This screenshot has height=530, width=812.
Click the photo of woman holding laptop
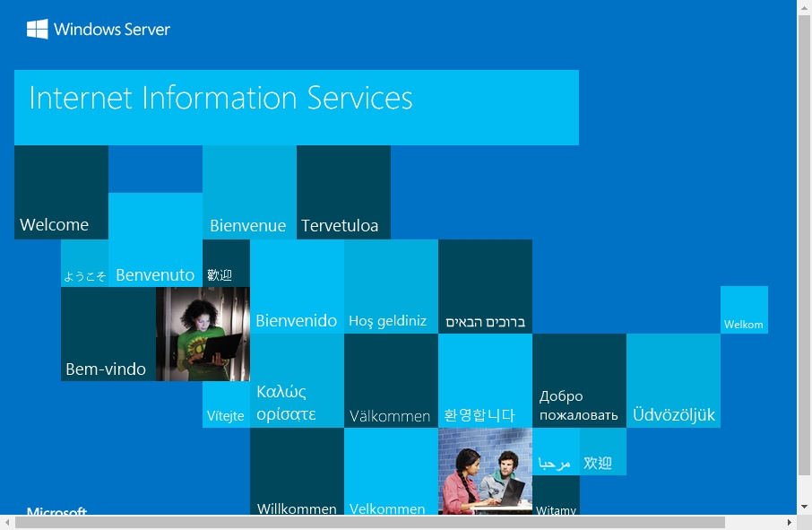pyautogui.click(x=203, y=335)
